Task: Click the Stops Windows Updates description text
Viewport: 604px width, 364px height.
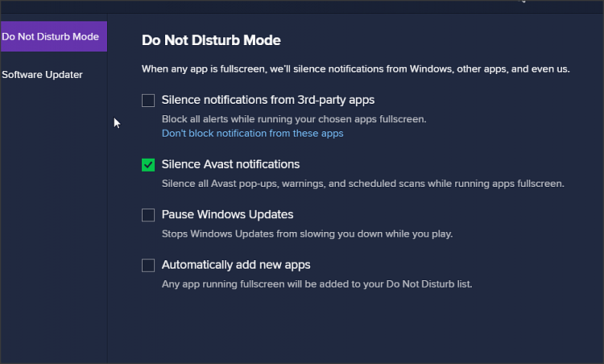Action: (x=308, y=234)
